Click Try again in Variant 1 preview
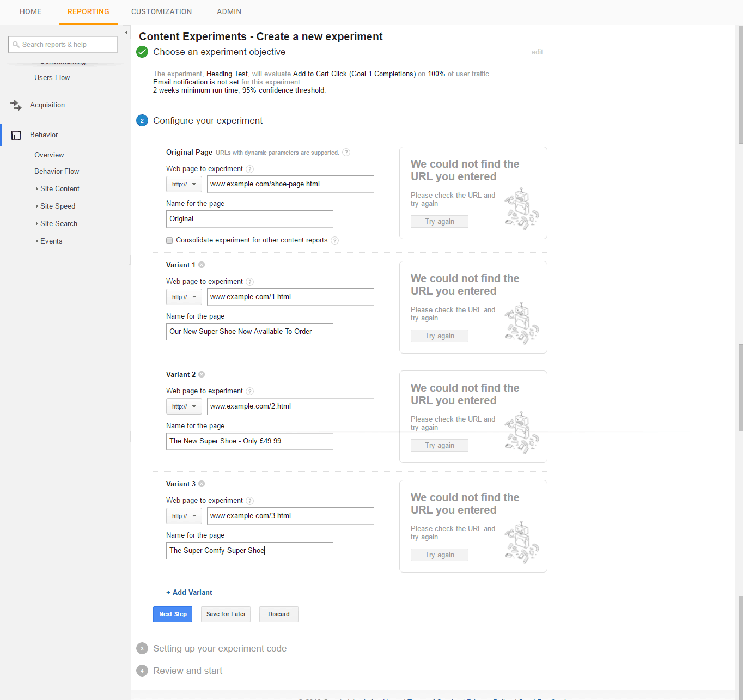The width and height of the screenshot is (743, 700). pos(439,336)
